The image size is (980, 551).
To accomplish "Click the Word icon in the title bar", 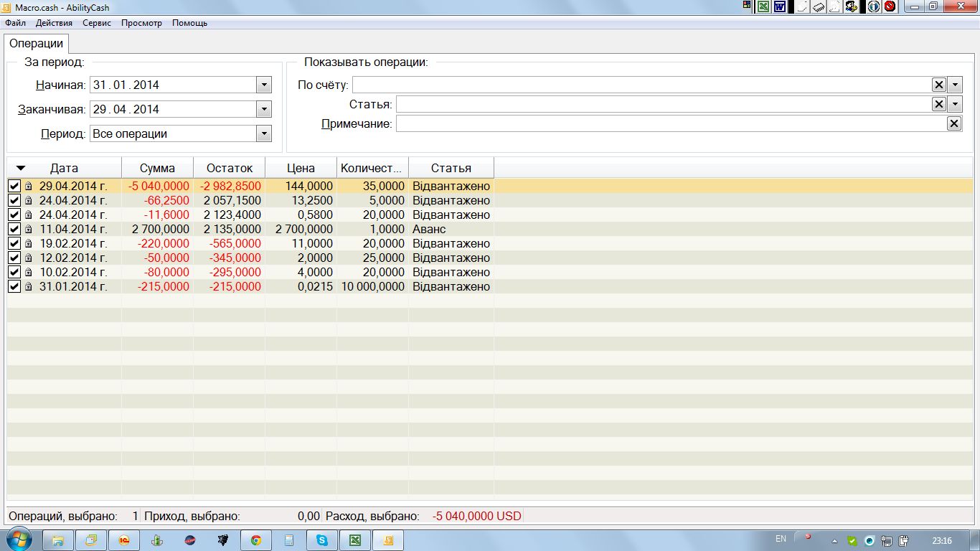I will coord(779,6).
